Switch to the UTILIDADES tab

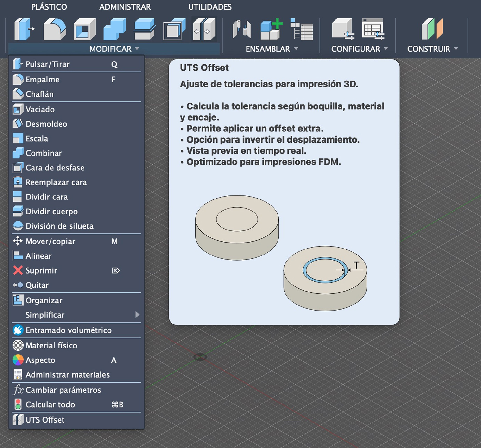[x=210, y=7]
